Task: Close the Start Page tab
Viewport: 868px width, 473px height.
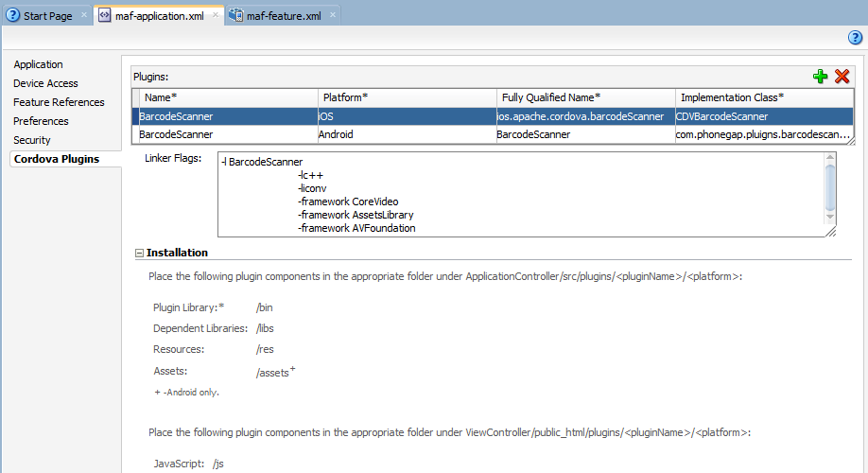Action: pyautogui.click(x=83, y=15)
